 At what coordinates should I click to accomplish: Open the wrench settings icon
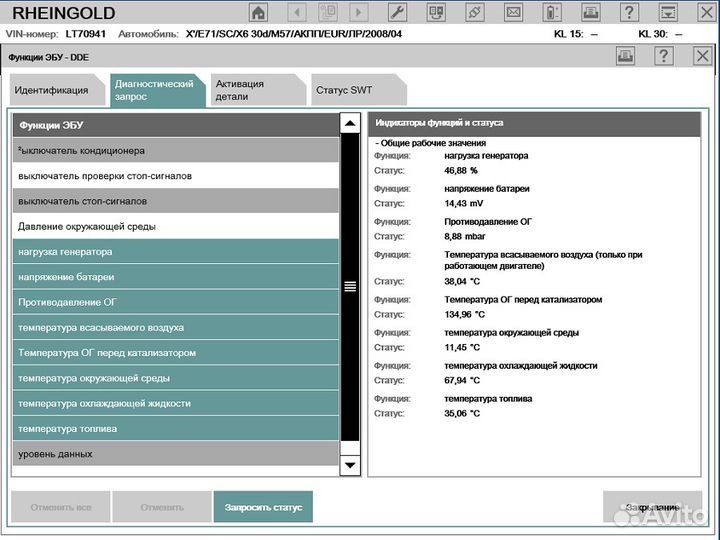[x=397, y=12]
